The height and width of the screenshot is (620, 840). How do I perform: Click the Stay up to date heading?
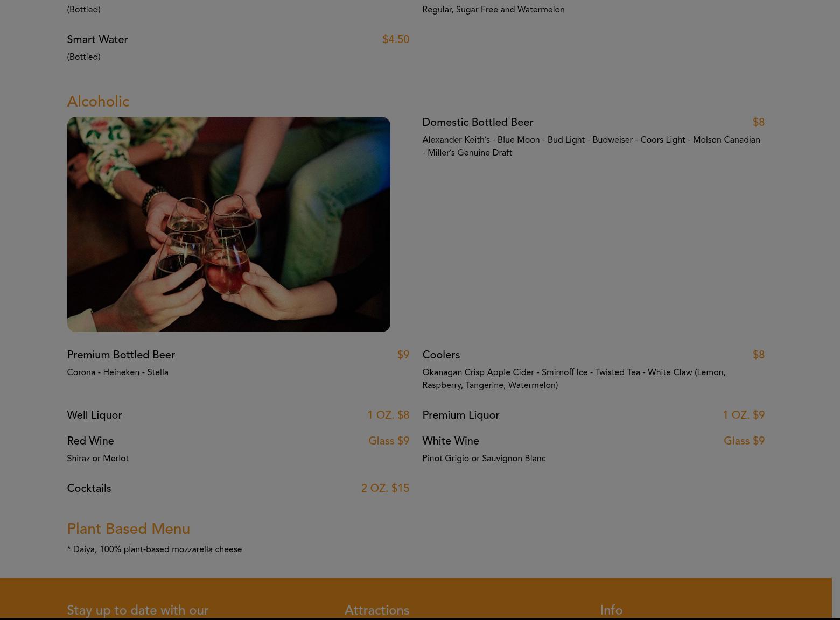(137, 610)
